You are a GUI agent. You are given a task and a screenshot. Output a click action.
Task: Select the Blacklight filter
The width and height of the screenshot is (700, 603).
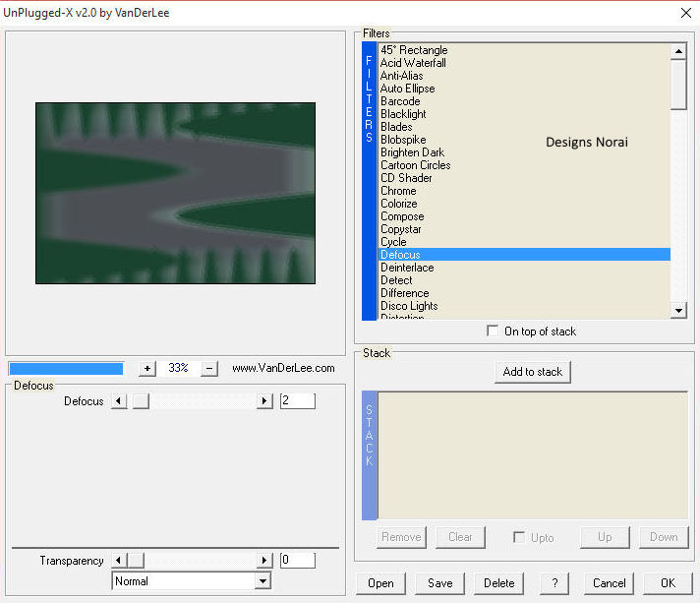[x=524, y=114]
